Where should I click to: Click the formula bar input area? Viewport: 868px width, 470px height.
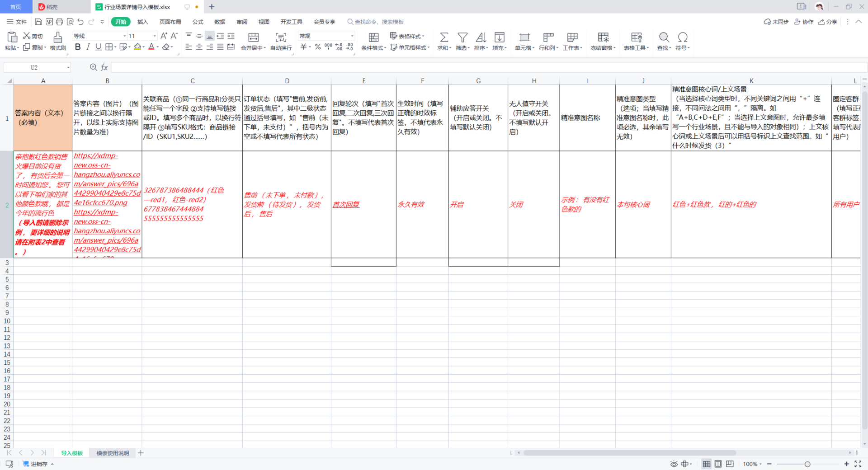pos(488,67)
